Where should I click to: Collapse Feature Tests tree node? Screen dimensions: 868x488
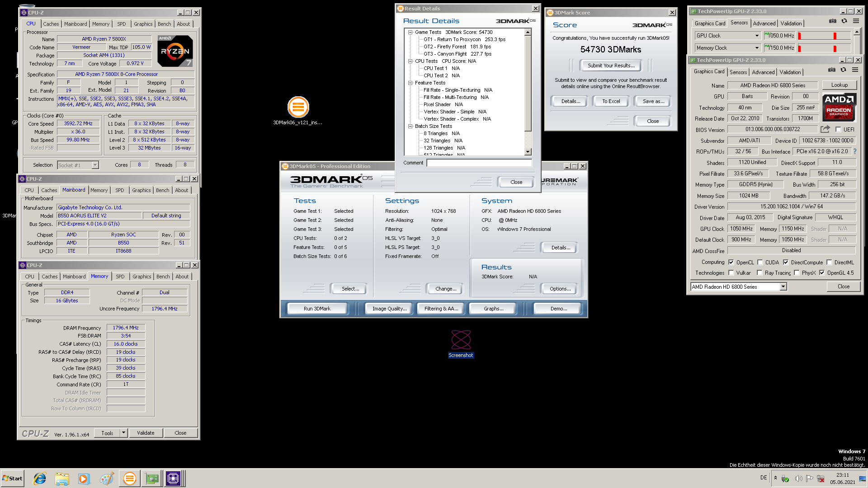pos(410,83)
